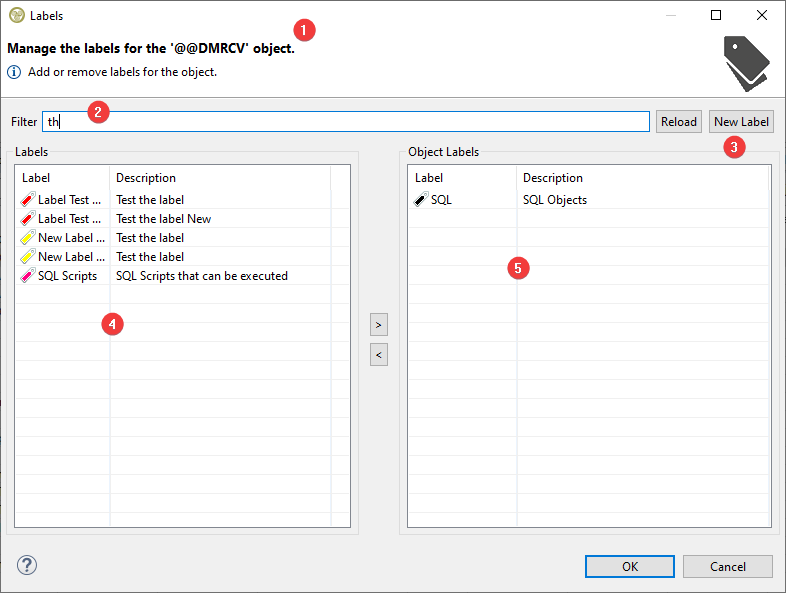Confirm the dialog with OK

629,566
